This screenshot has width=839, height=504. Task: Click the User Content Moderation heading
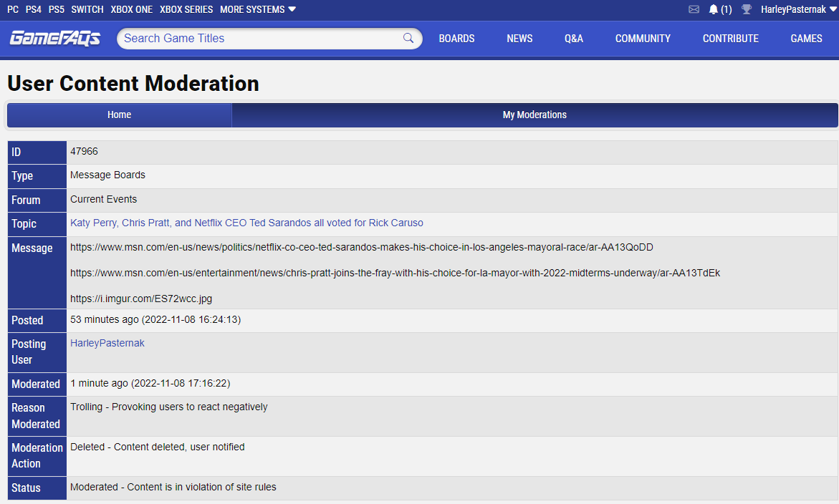tap(133, 83)
